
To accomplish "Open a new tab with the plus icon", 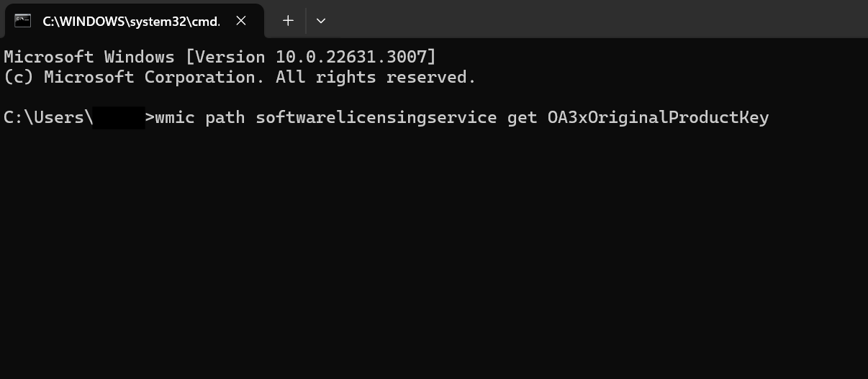I will point(288,21).
